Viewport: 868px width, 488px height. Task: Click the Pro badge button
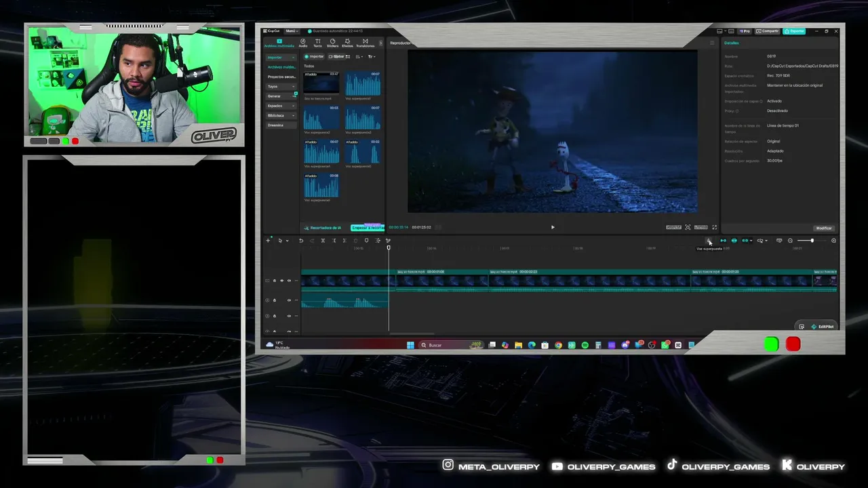pos(745,31)
